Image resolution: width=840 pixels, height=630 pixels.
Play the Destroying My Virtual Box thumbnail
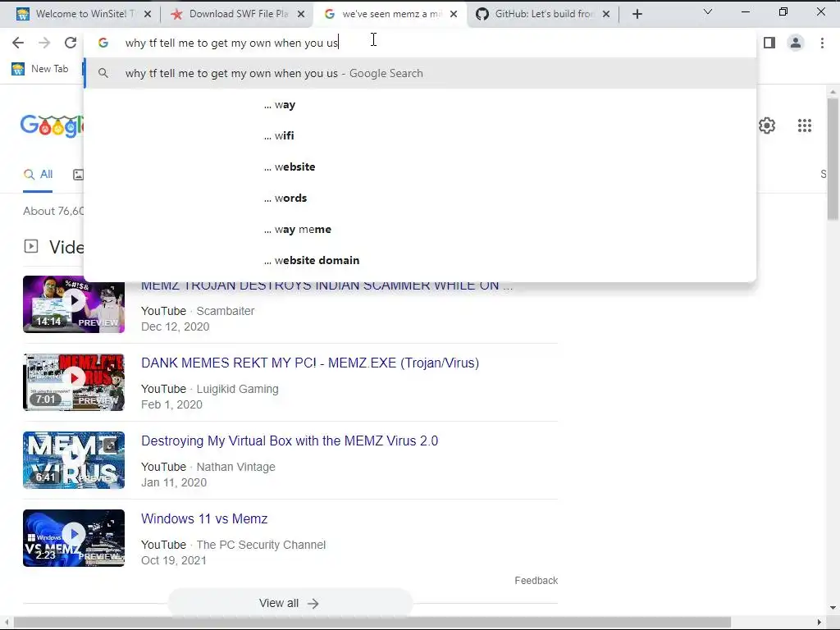click(x=74, y=460)
